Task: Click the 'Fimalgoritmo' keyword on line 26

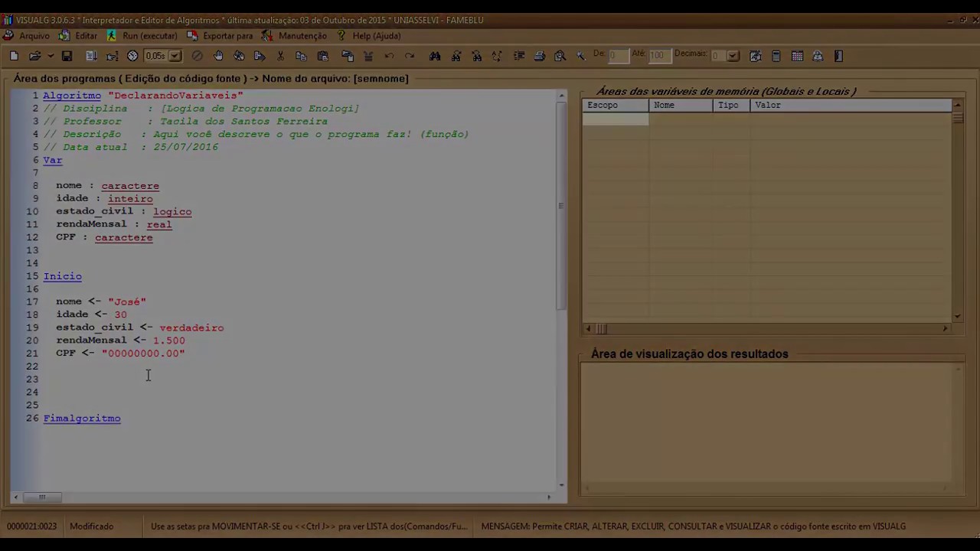Action: coord(82,419)
